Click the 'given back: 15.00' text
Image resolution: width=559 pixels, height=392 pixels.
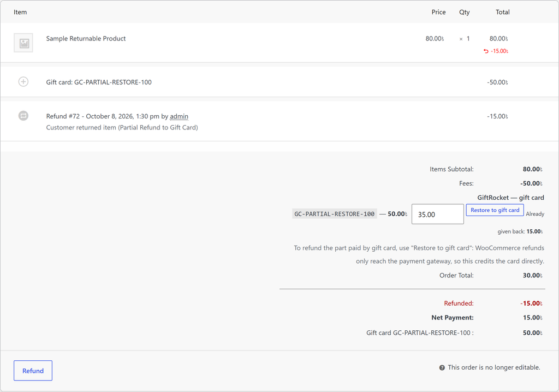point(520,231)
